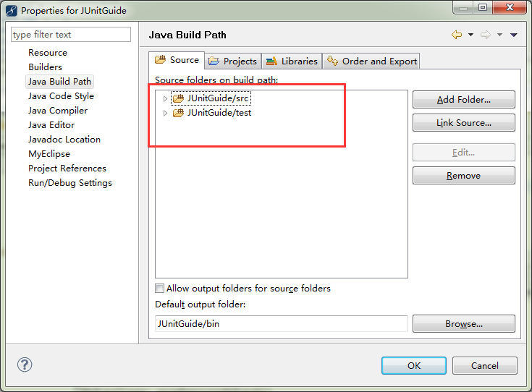Click the back navigation arrow icon
This screenshot has width=532, height=392.
click(x=457, y=35)
